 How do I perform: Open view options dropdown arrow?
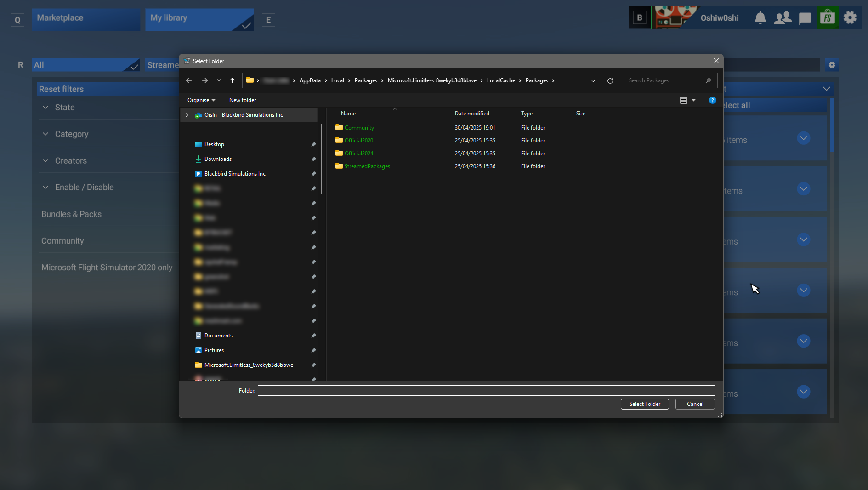694,100
